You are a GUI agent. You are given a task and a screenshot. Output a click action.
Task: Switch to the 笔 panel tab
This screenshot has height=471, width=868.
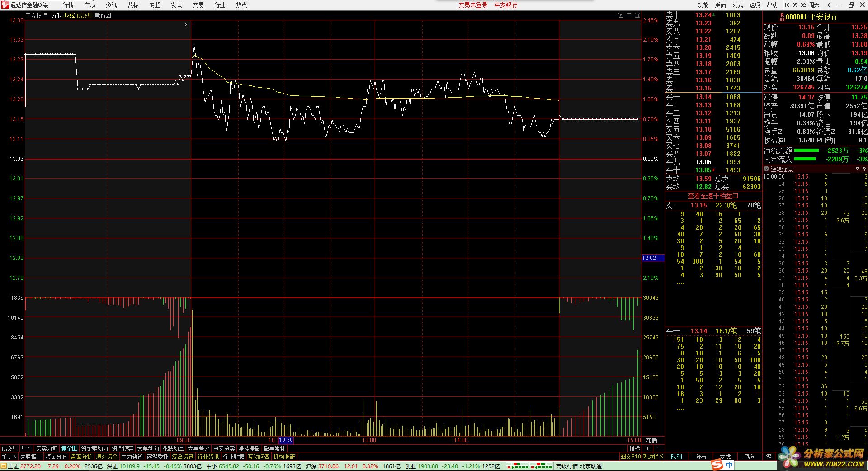(769, 457)
